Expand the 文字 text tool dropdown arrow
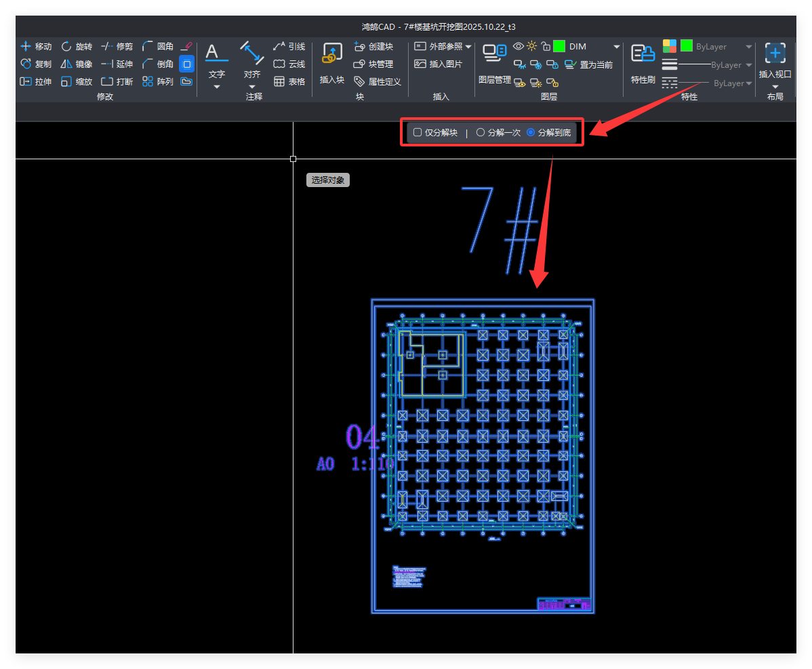 click(x=217, y=87)
